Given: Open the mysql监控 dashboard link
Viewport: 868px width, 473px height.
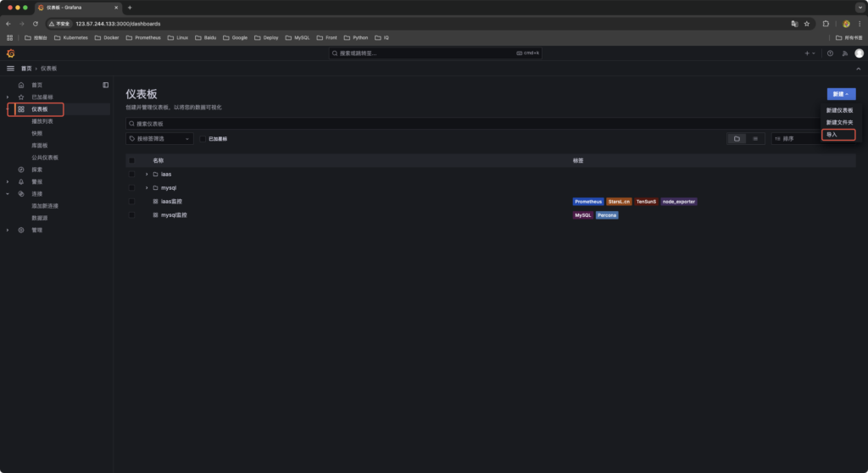Looking at the screenshot, I should tap(174, 215).
